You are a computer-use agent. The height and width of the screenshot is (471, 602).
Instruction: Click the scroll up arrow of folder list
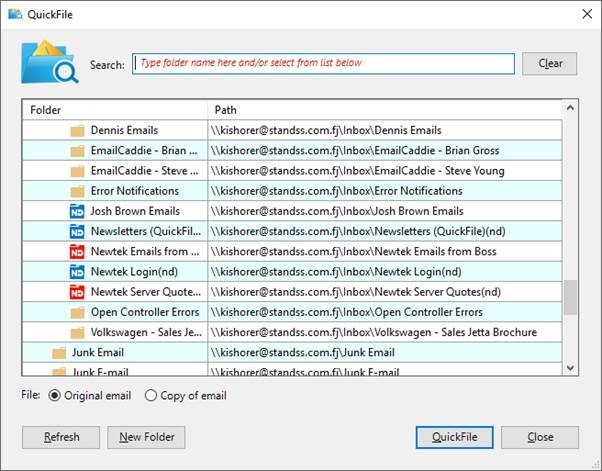(570, 108)
